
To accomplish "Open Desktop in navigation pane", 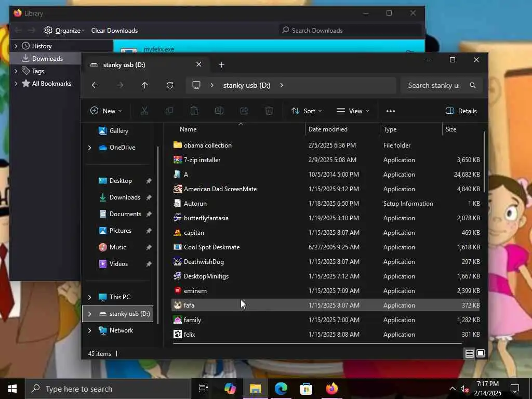I will click(121, 180).
